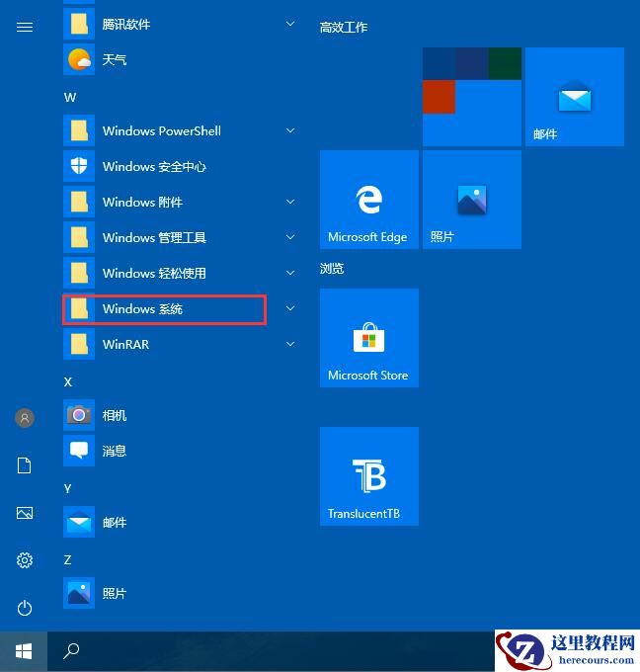Click the Windows 系统 folder icon

79,308
